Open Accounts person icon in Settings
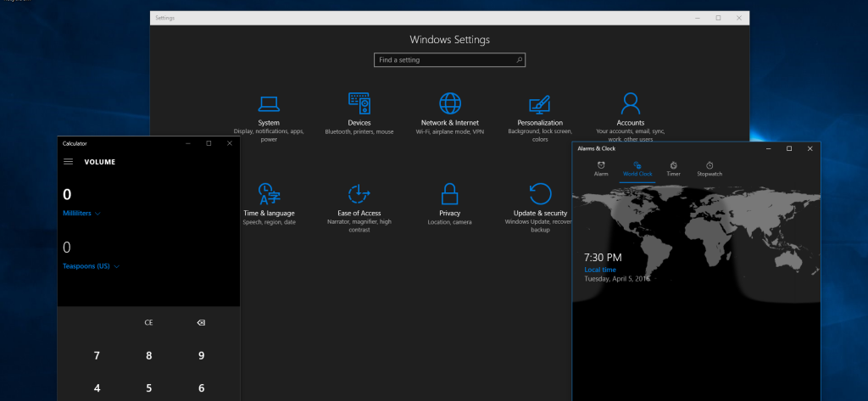Image resolution: width=868 pixels, height=401 pixels. pos(631,103)
